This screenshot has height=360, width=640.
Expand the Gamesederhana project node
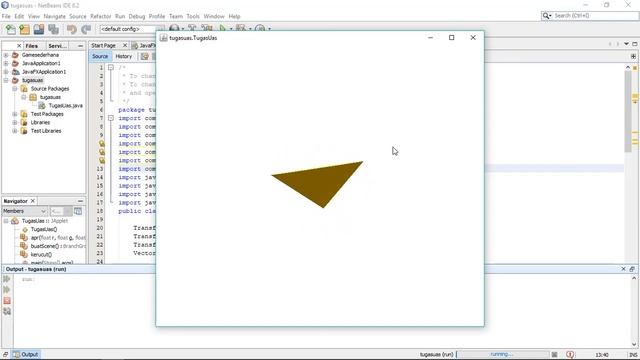6,55
